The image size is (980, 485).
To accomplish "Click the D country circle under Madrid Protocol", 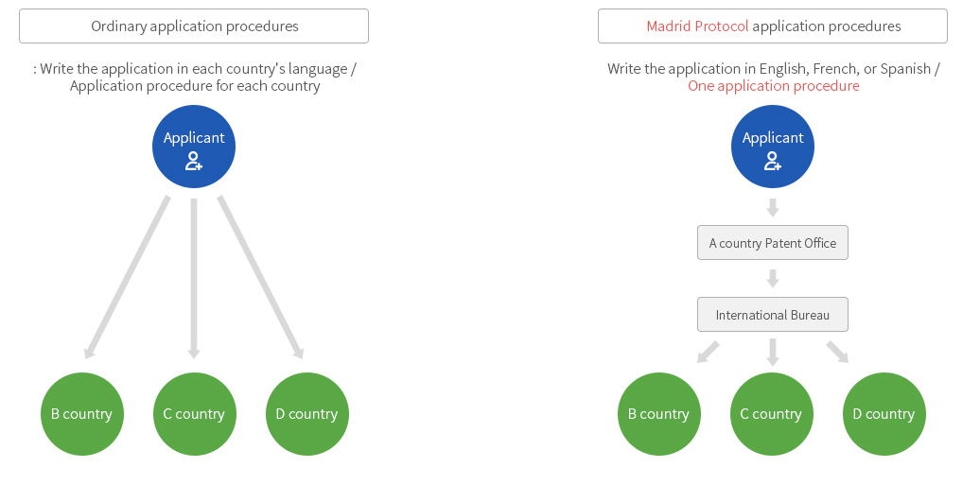I will point(884,414).
